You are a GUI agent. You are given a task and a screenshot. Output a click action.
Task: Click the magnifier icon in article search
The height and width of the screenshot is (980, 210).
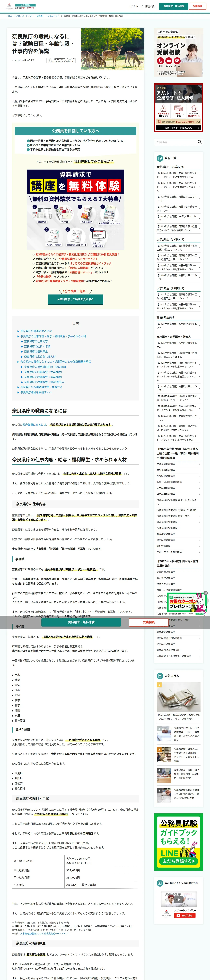[199, 142]
